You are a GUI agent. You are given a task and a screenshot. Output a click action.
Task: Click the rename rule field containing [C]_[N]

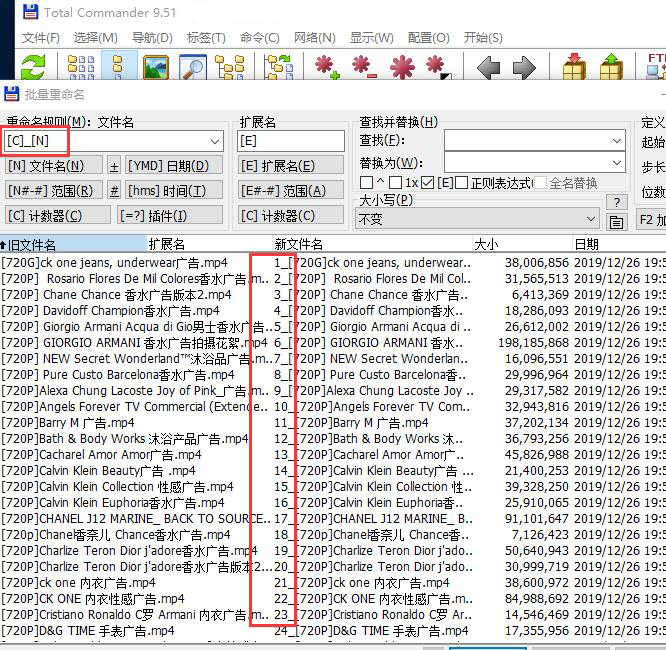113,141
